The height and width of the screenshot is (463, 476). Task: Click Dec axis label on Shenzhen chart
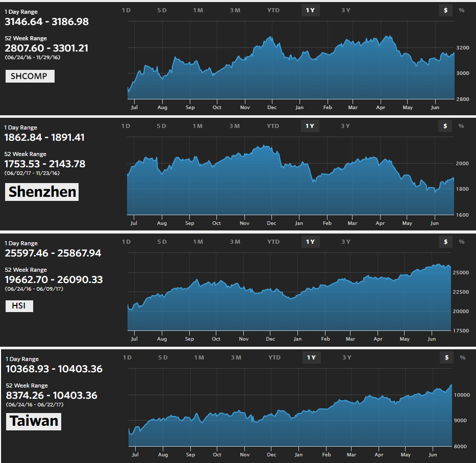pos(271,223)
